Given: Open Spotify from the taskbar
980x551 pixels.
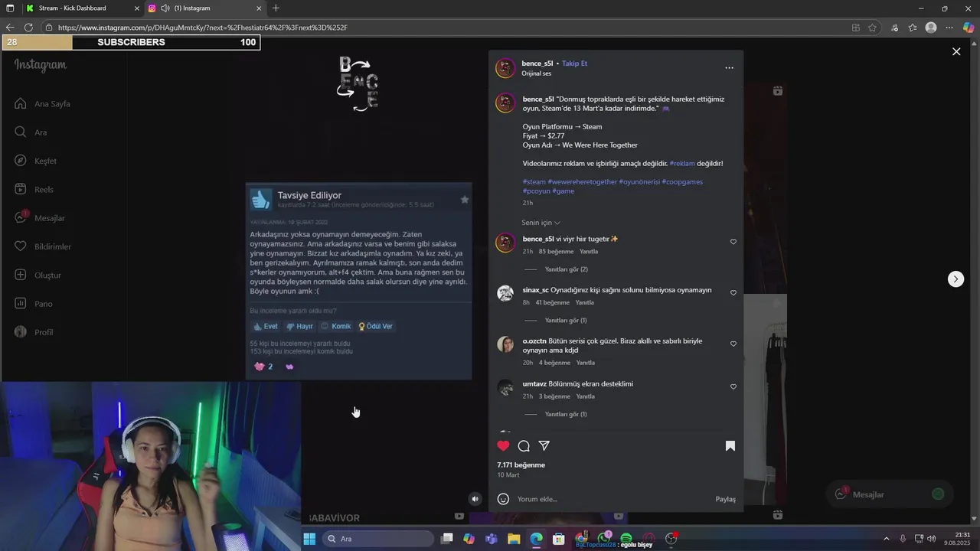Looking at the screenshot, I should coord(626,539).
